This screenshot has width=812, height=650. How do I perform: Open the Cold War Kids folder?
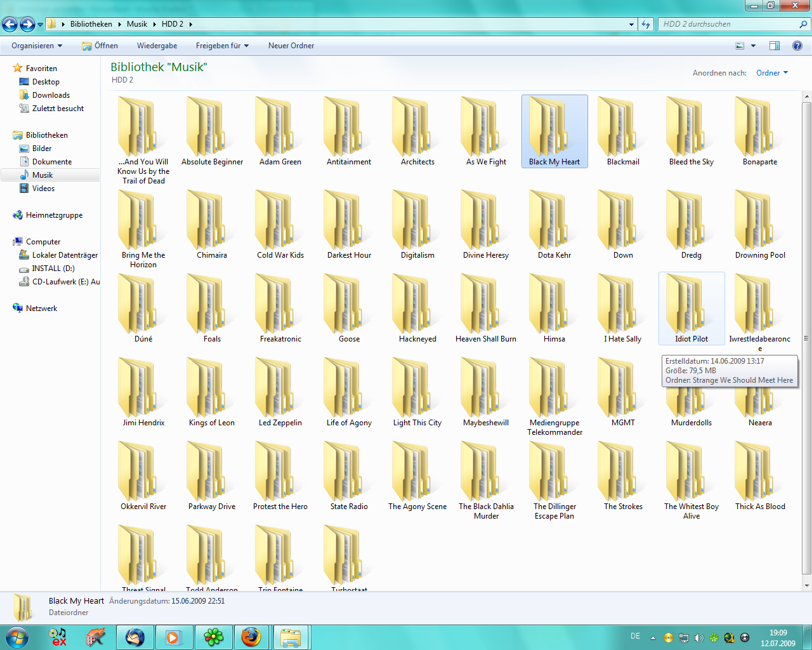click(x=280, y=225)
